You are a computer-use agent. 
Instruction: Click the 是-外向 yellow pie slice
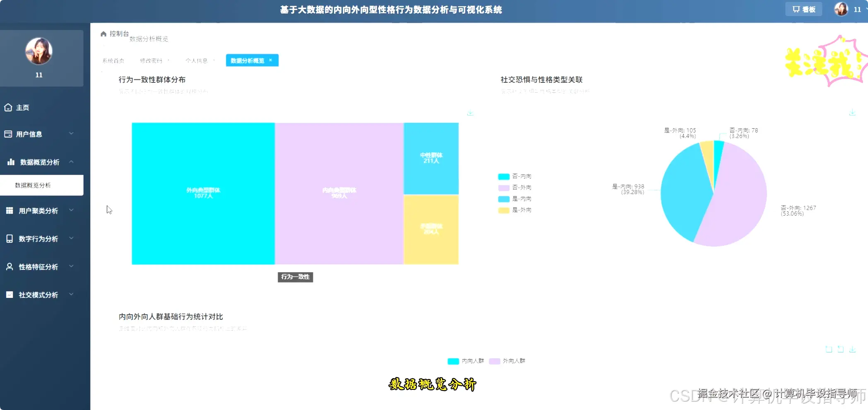tap(708, 159)
